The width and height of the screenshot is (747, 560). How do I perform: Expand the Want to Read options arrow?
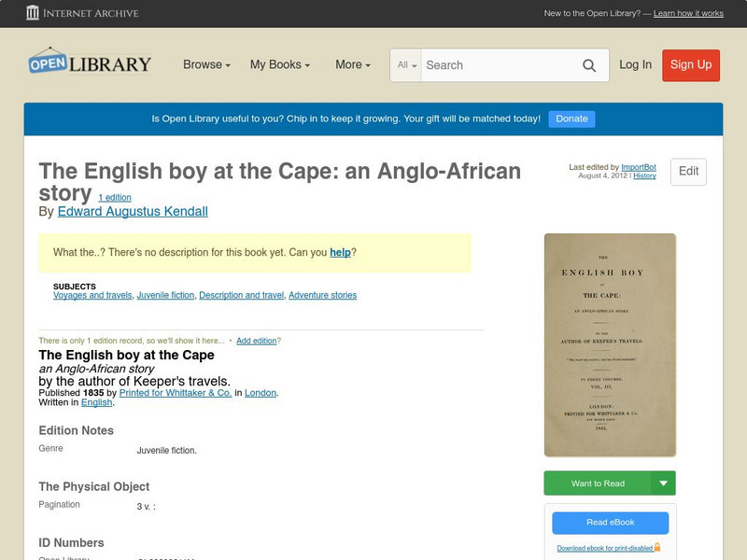(x=663, y=483)
